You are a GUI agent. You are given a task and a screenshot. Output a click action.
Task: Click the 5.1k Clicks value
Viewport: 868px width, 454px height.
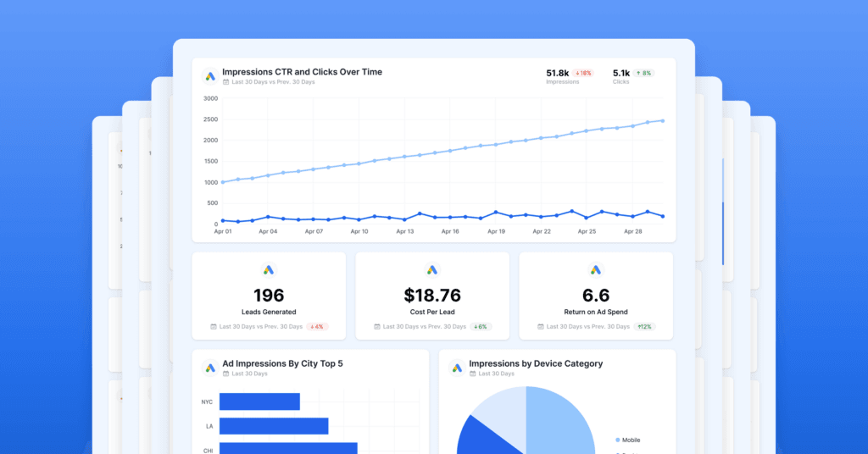pos(621,73)
